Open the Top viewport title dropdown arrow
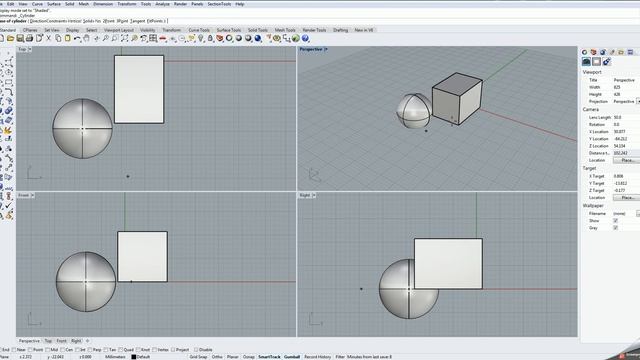 pyautogui.click(x=30, y=49)
